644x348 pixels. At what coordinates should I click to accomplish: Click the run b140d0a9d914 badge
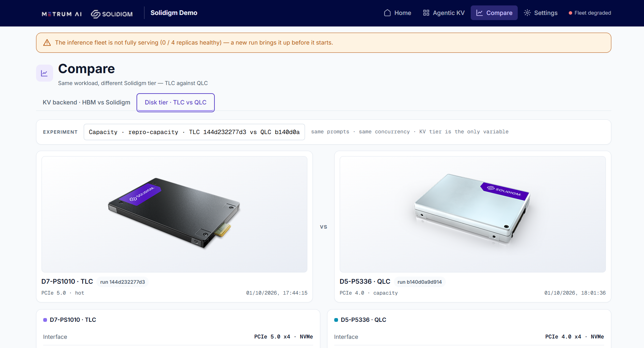click(x=420, y=282)
